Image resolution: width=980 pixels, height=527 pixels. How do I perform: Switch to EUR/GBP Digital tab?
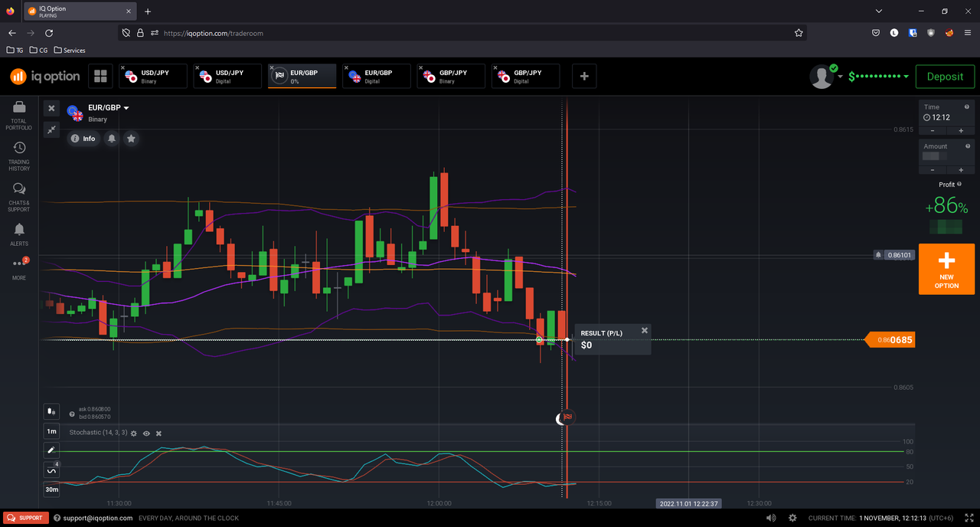click(x=377, y=77)
